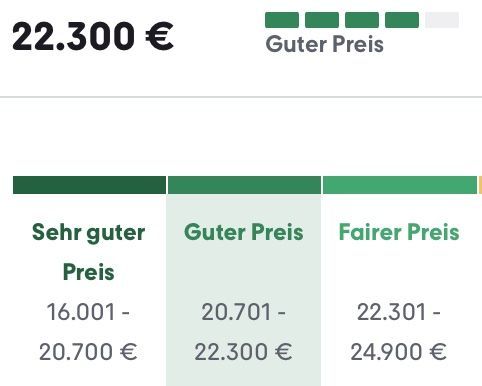Click the grey unfilled fifth rating block
Viewport: 482px width, 386px height.
point(442,20)
